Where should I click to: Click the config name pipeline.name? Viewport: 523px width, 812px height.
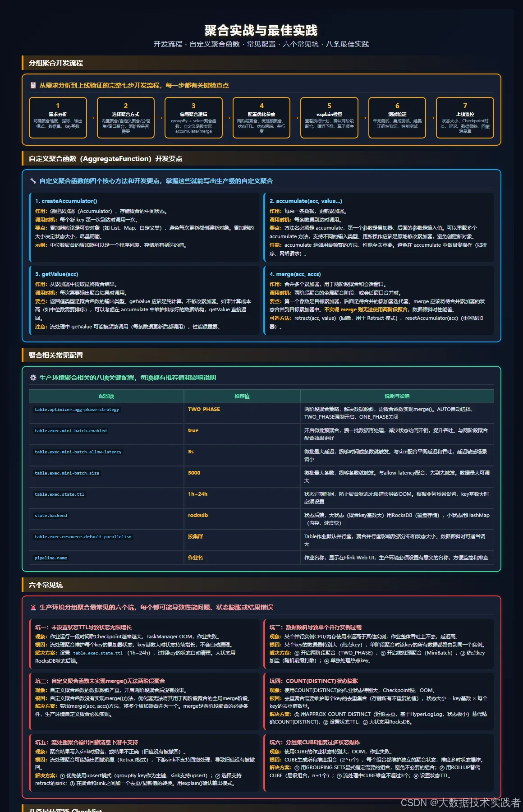[x=50, y=558]
